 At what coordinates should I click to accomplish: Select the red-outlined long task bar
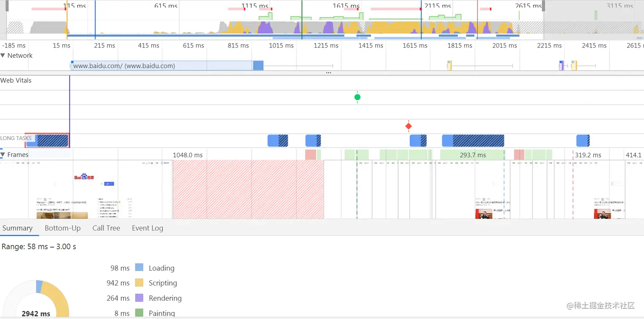point(47,140)
